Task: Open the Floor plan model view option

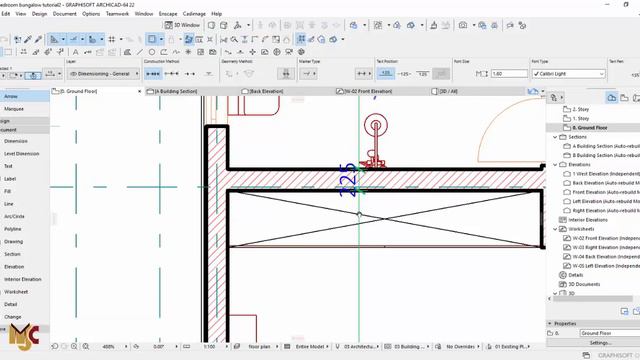Action: pyautogui.click(x=259, y=347)
